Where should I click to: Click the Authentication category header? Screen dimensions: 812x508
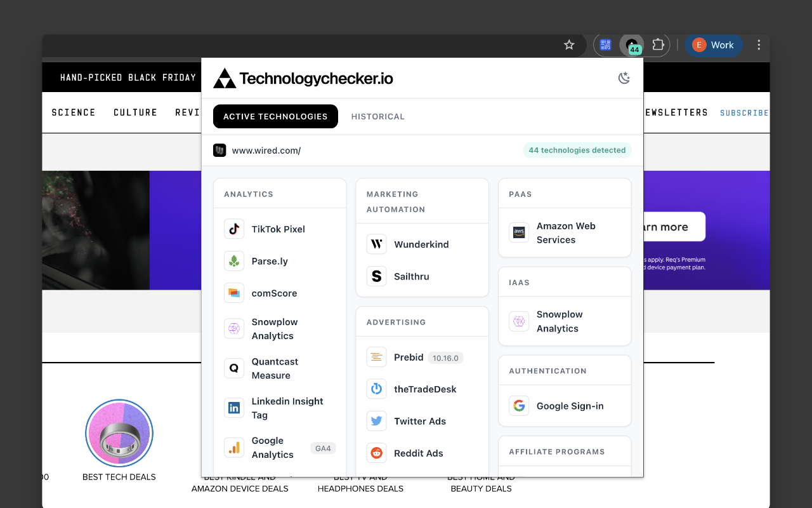[x=547, y=371]
